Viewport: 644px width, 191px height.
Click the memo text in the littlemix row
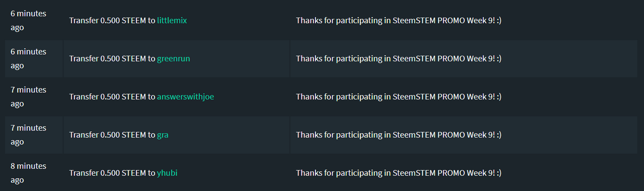click(x=398, y=21)
